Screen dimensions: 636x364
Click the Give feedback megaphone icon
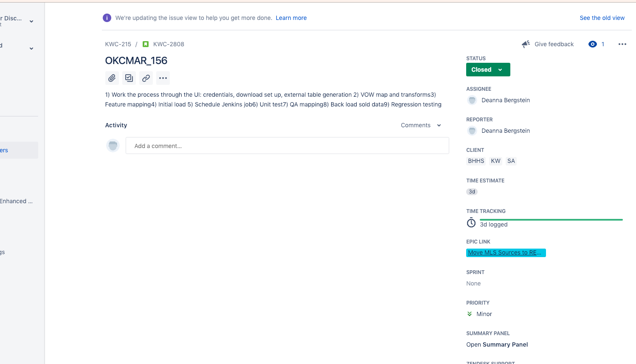[526, 44]
